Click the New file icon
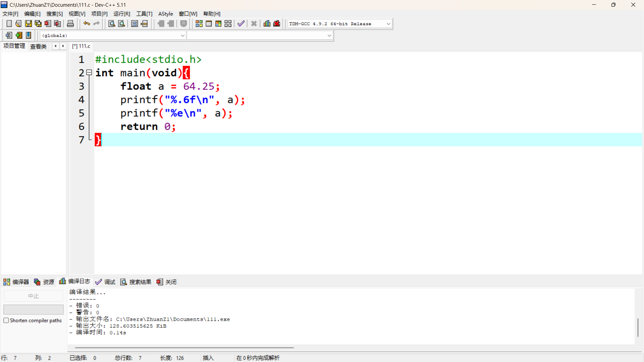 pyautogui.click(x=9, y=23)
